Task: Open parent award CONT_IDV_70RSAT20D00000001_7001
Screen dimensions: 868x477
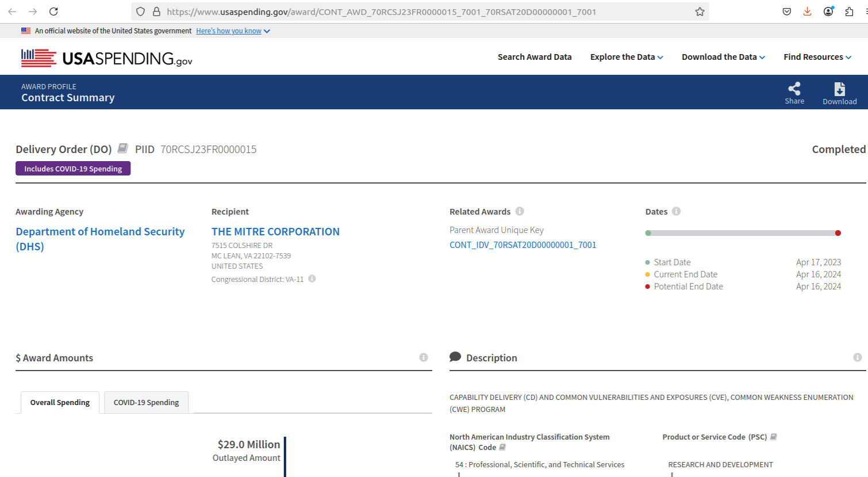Action: coord(523,245)
